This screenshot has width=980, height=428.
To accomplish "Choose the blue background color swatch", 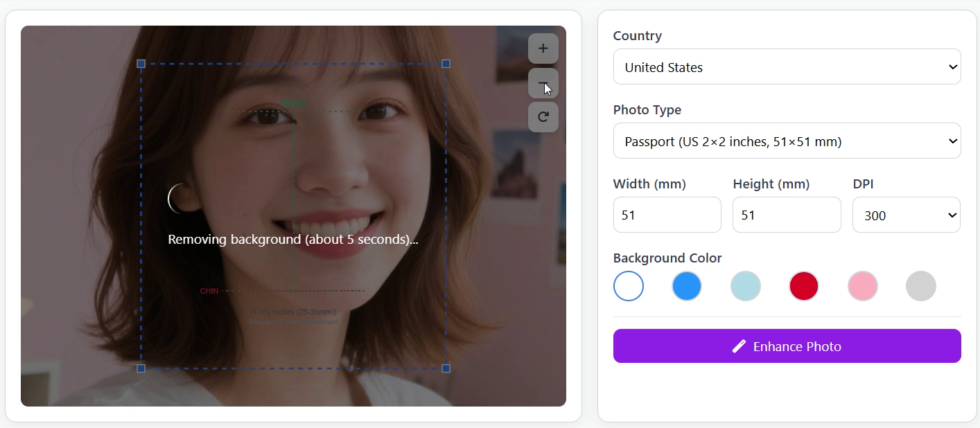I will (687, 286).
